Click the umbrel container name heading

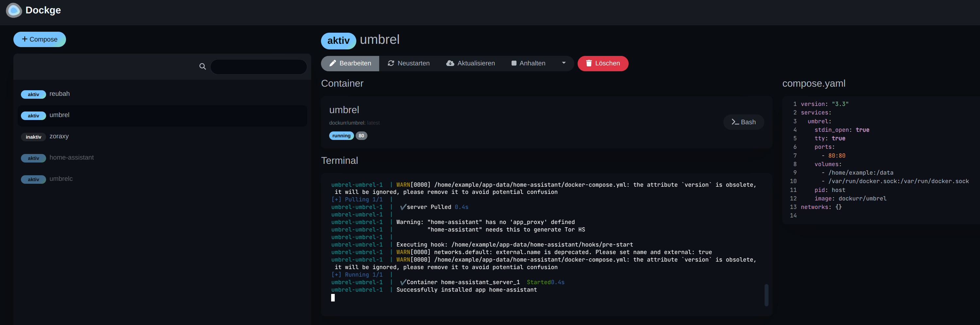pyautogui.click(x=344, y=110)
